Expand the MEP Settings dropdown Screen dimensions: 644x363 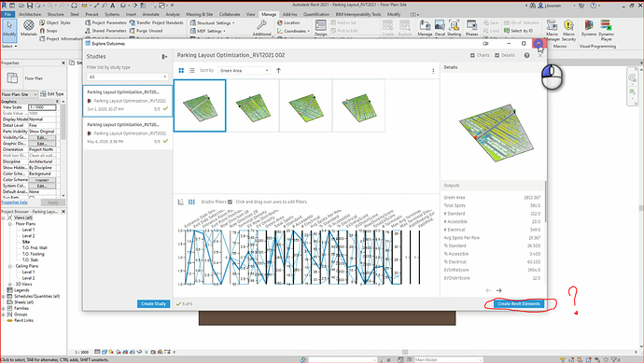click(208, 31)
